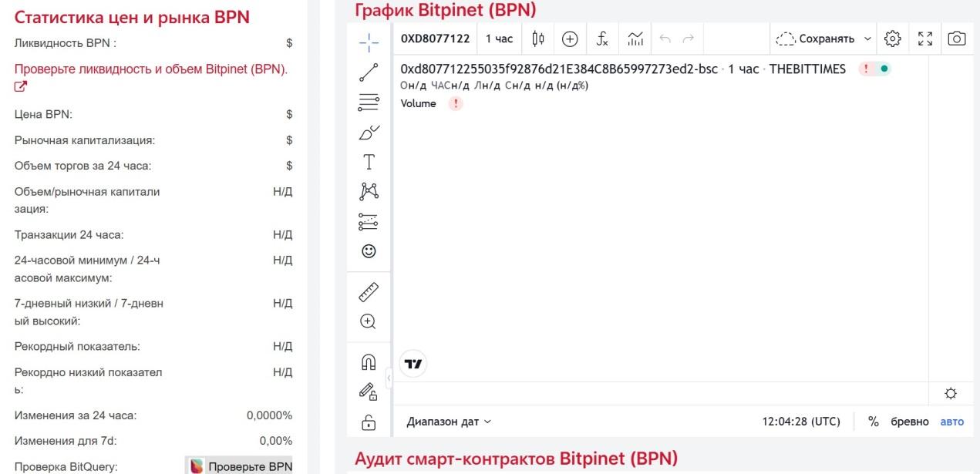Select the zoom-in magnifier tool
This screenshot has width=980, height=474.
(x=369, y=318)
